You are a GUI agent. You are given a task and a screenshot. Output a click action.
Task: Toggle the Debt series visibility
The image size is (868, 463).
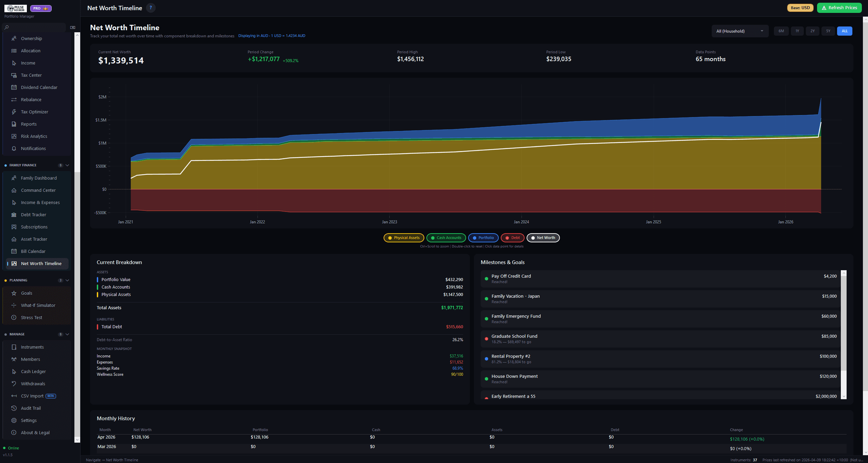point(512,238)
